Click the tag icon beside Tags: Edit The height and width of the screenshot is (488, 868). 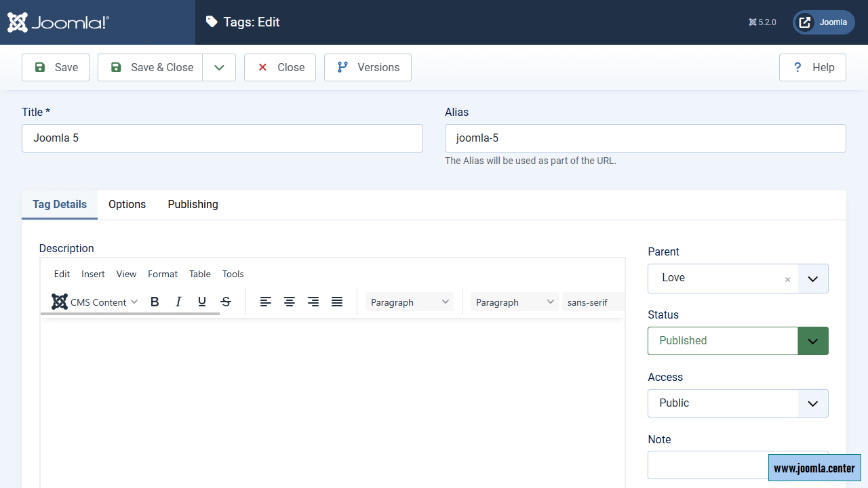tap(212, 22)
